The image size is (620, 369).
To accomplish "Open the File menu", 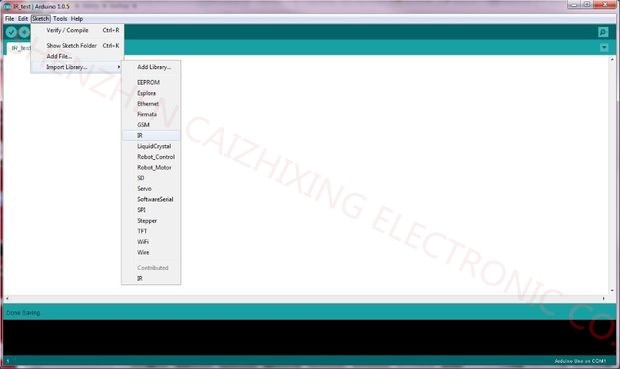I will point(9,19).
